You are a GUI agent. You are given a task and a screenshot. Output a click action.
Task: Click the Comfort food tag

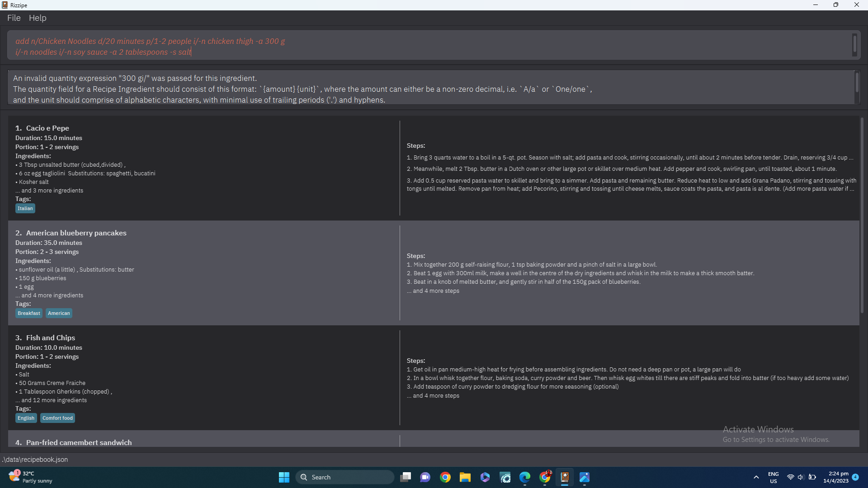click(57, 418)
